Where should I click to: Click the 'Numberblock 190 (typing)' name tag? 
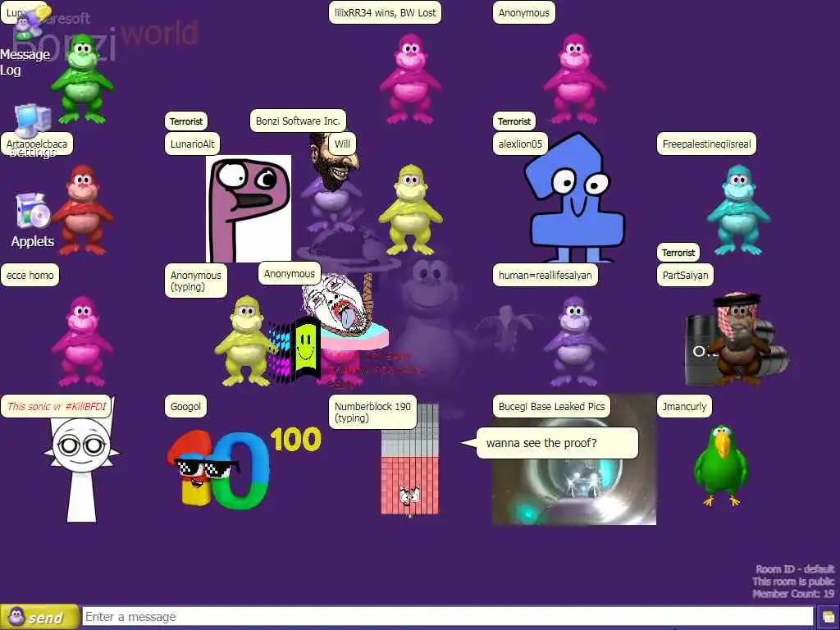373,412
